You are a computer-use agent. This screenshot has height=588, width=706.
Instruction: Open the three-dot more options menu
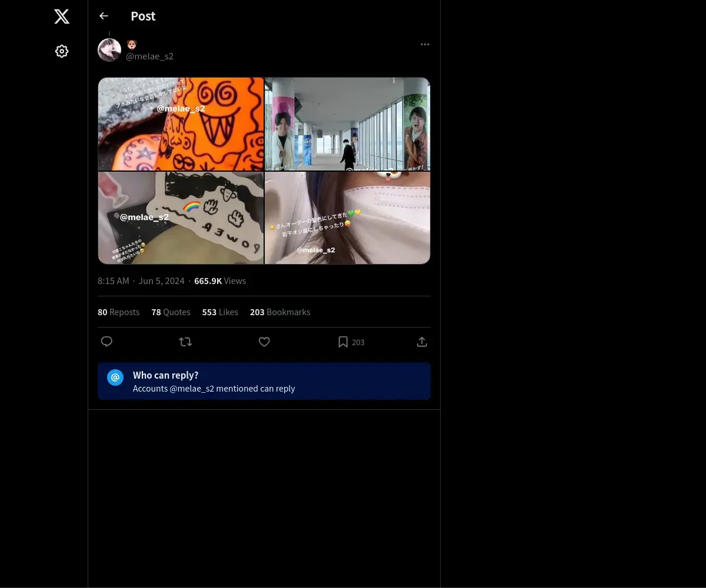425,44
